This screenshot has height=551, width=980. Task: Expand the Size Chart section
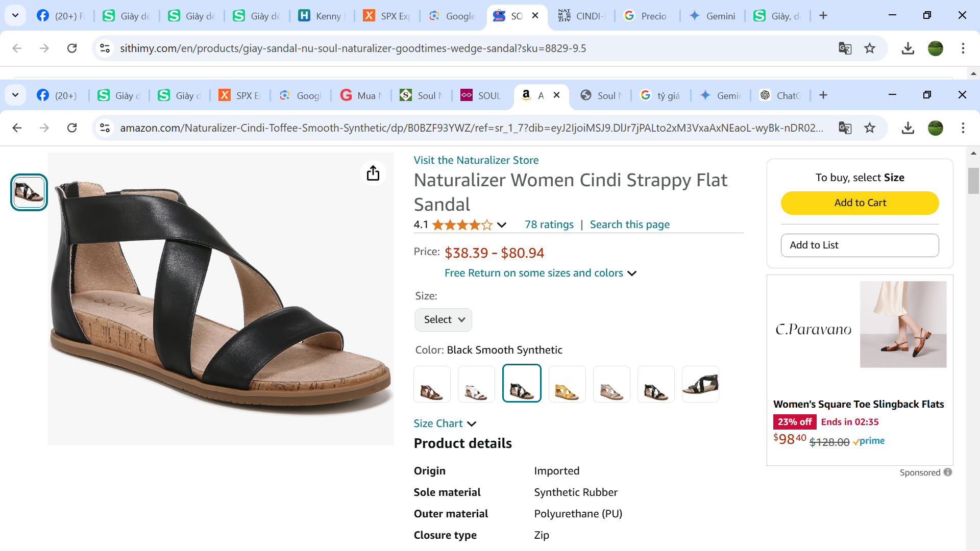[445, 423]
